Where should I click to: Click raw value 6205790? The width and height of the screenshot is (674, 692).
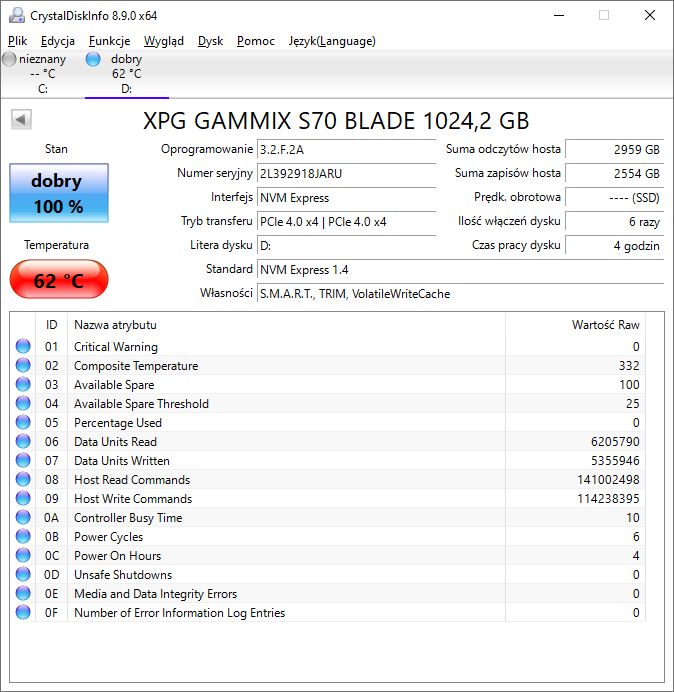coord(615,442)
